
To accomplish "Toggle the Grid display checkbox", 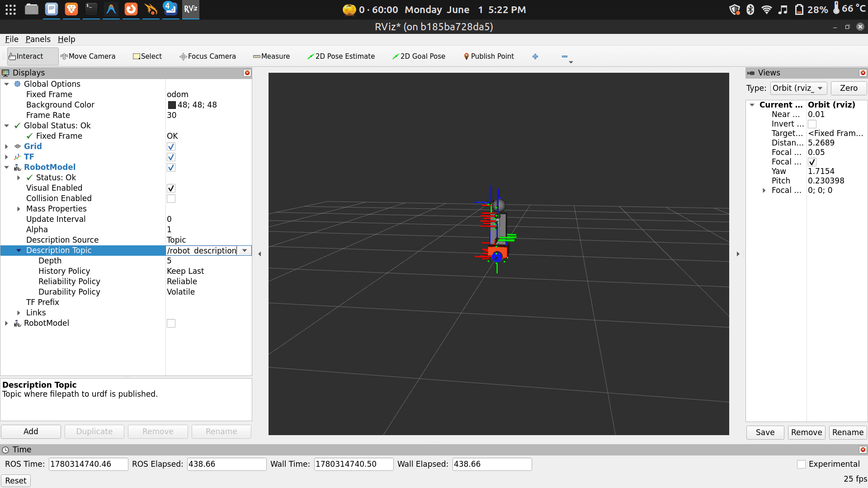I will point(171,146).
